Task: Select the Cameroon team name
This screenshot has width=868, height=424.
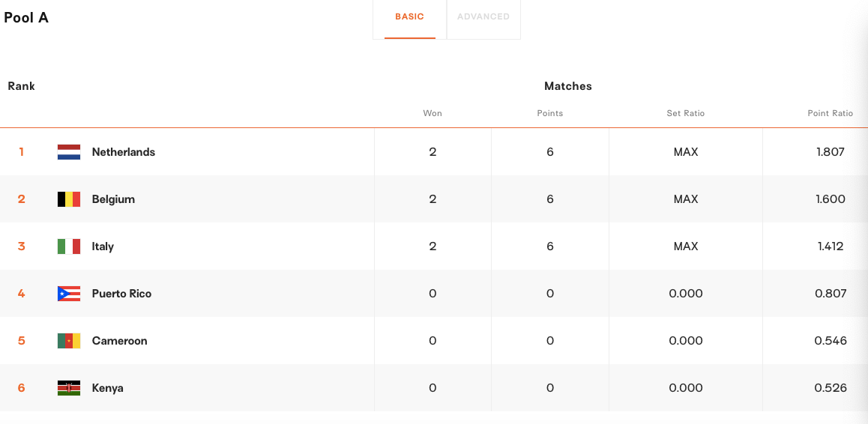Action: pyautogui.click(x=120, y=340)
